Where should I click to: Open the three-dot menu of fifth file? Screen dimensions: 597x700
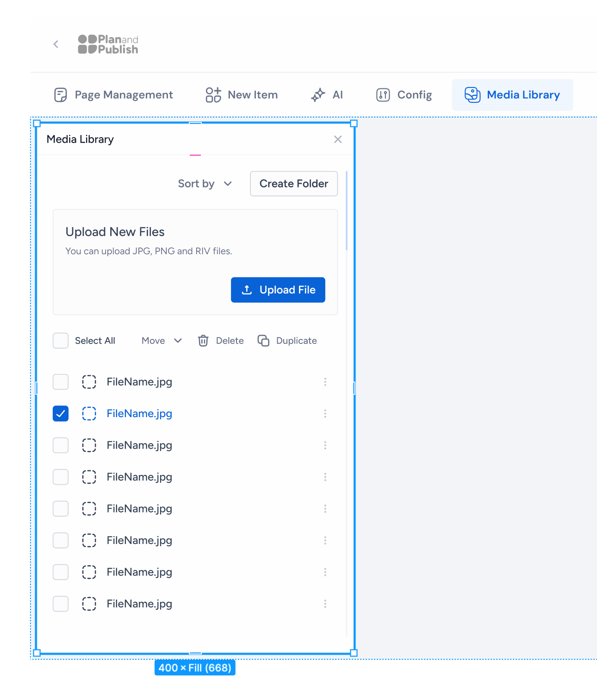(x=325, y=509)
